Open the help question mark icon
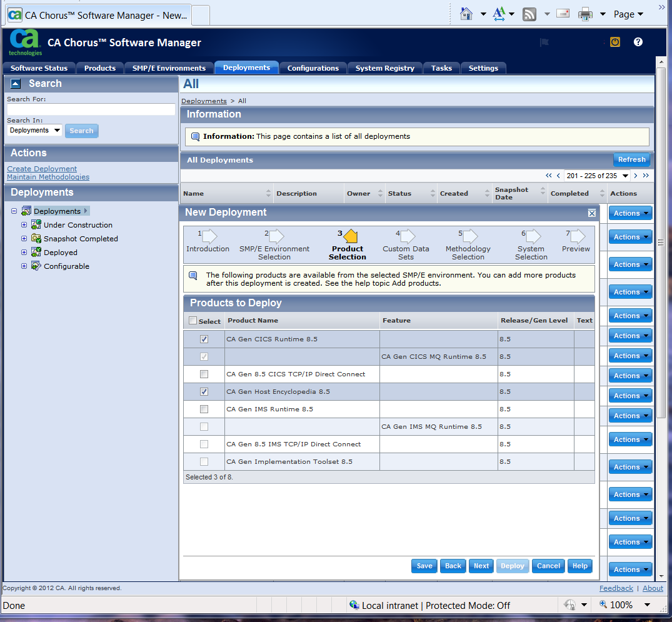 (x=638, y=42)
